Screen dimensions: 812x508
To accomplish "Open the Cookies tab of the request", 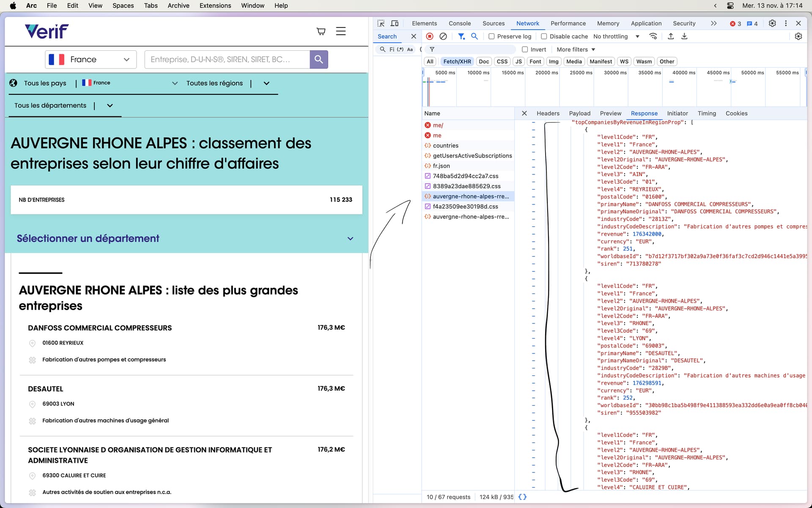I will [x=737, y=113].
